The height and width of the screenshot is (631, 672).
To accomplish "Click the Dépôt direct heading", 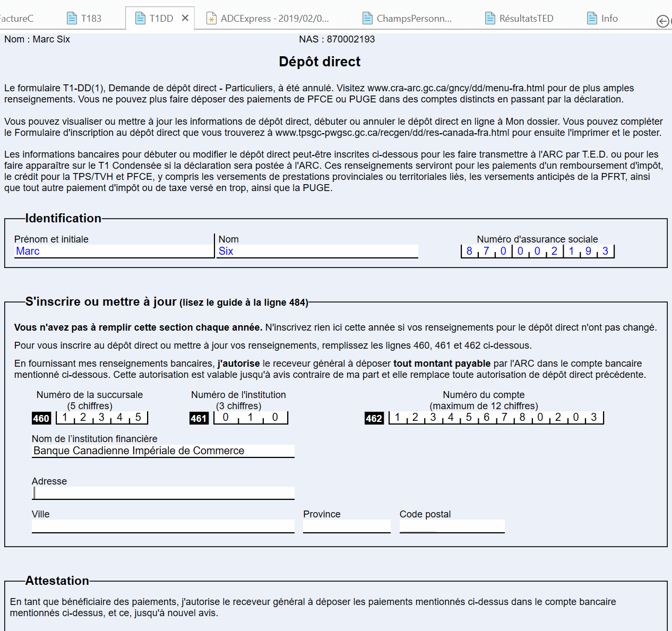I will tap(320, 62).
